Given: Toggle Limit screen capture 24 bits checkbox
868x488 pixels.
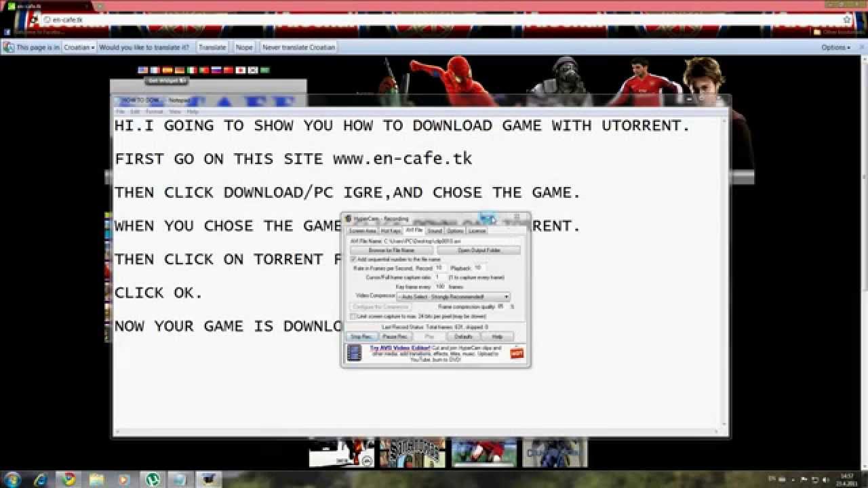Looking at the screenshot, I should pos(353,317).
